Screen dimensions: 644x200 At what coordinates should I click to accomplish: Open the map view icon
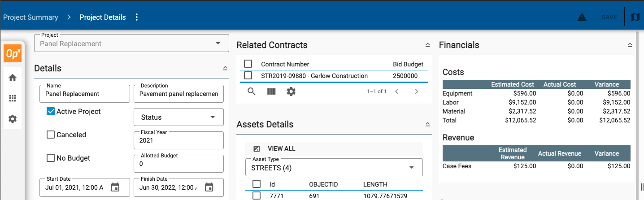(635, 17)
